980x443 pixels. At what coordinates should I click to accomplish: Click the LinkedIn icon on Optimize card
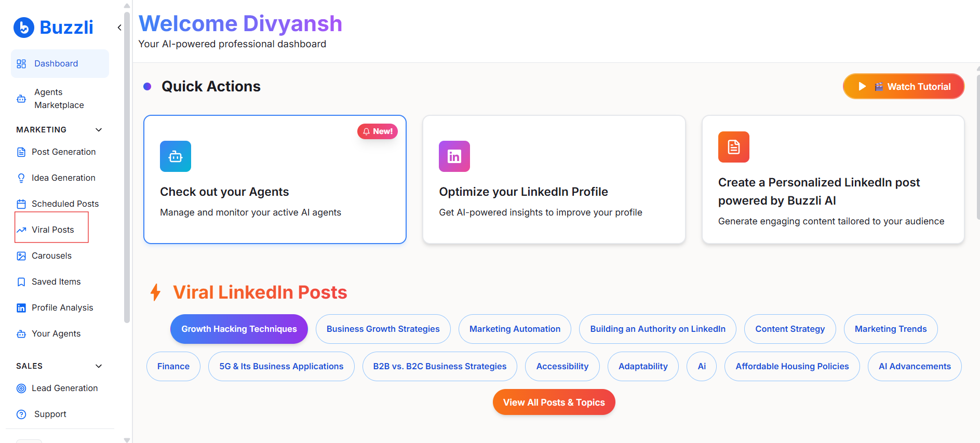pos(454,156)
